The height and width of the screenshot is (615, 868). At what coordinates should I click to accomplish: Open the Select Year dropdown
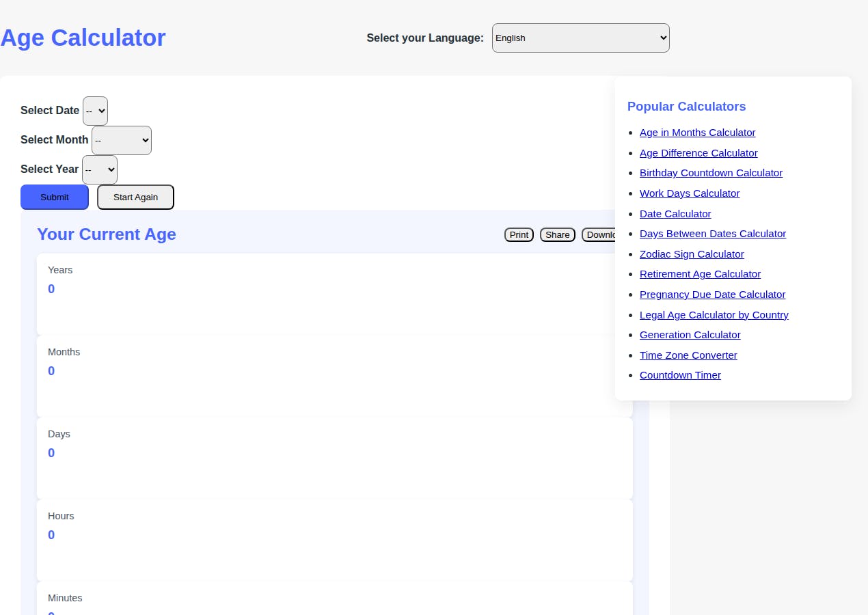coord(99,169)
